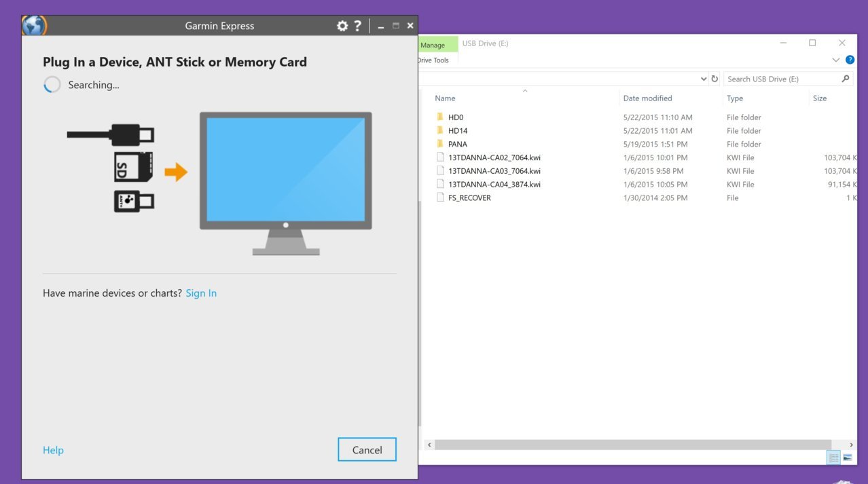Screen dimensions: 868x484
Task: Select the HD14 folder name
Action: [458, 130]
